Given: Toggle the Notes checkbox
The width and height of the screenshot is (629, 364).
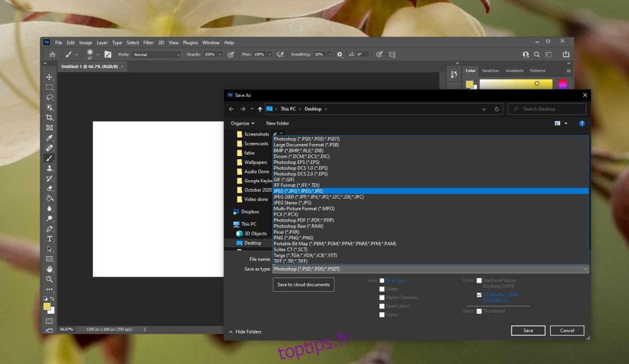Looking at the screenshot, I should pyautogui.click(x=382, y=289).
